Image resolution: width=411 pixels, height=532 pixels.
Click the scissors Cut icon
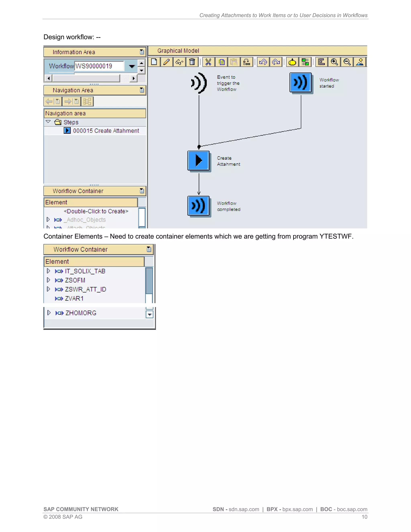[x=208, y=62]
